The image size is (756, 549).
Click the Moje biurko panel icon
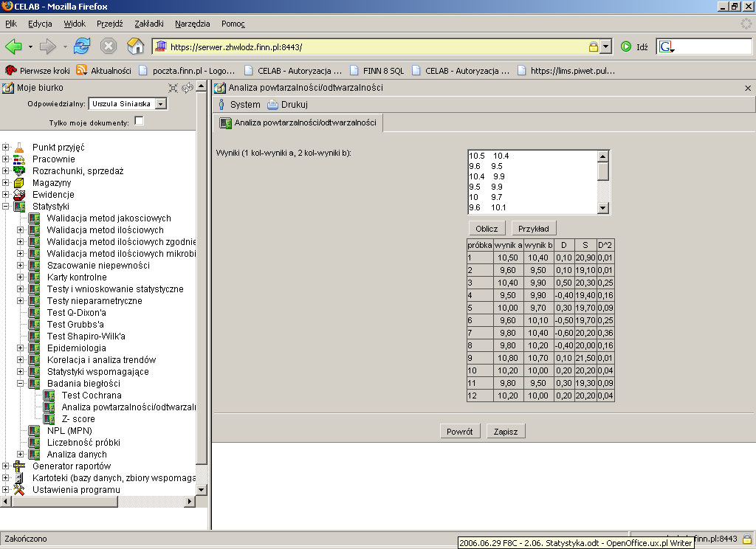(7, 88)
